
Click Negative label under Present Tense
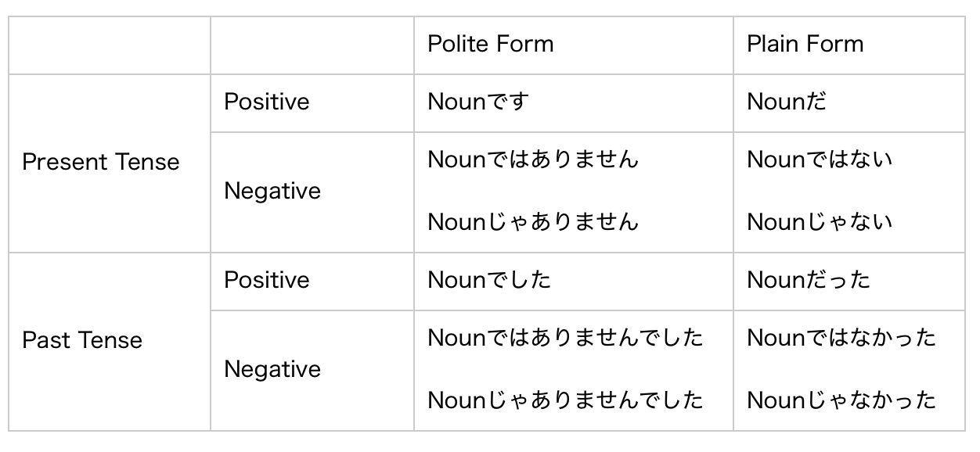[x=272, y=192]
